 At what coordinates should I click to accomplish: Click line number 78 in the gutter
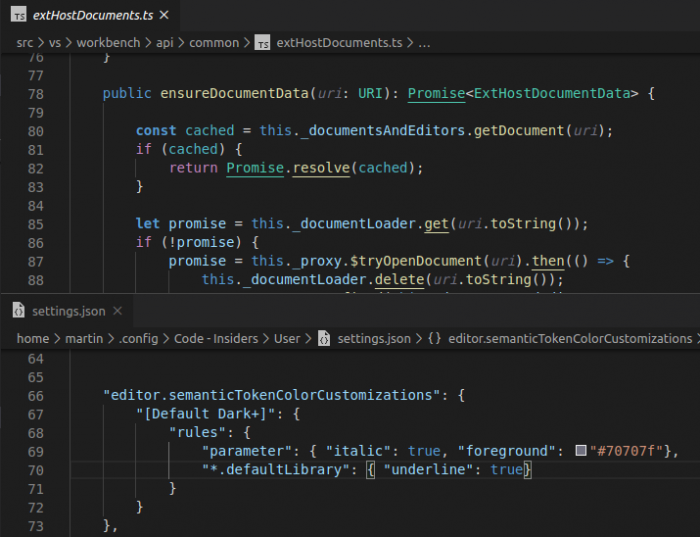[35, 93]
